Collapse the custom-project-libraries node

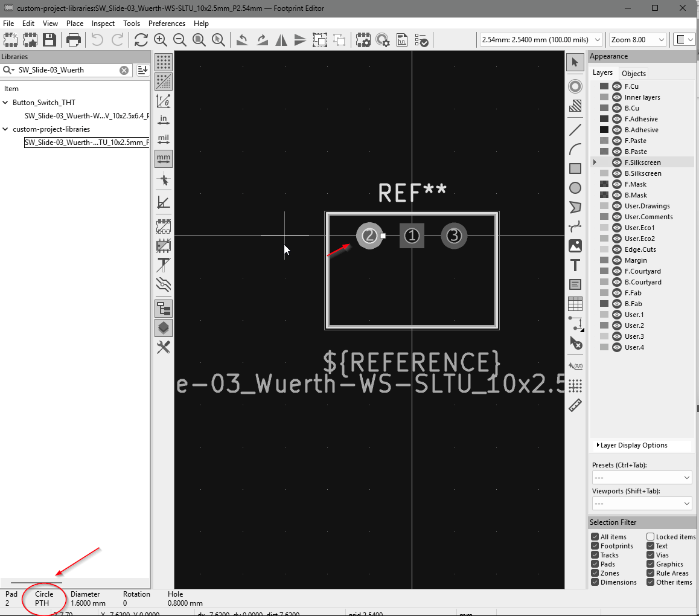tap(5, 129)
